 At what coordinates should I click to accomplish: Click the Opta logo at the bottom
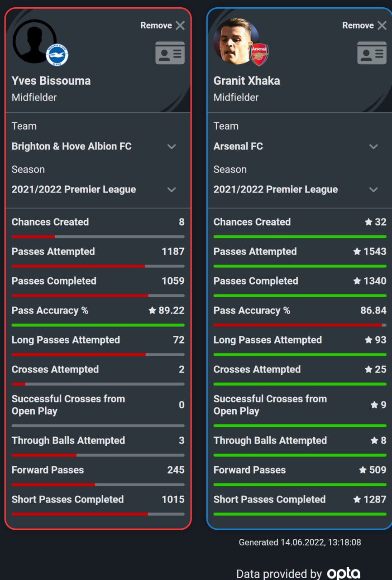(x=344, y=573)
